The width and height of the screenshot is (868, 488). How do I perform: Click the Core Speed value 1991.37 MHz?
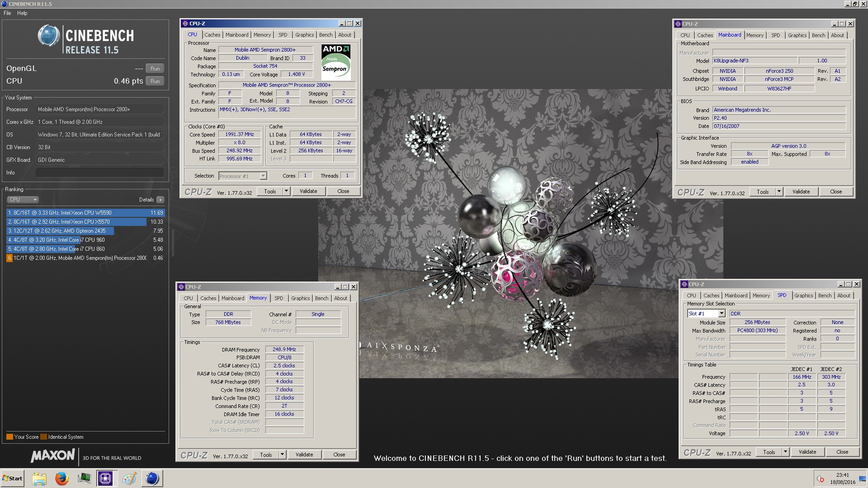click(x=240, y=135)
